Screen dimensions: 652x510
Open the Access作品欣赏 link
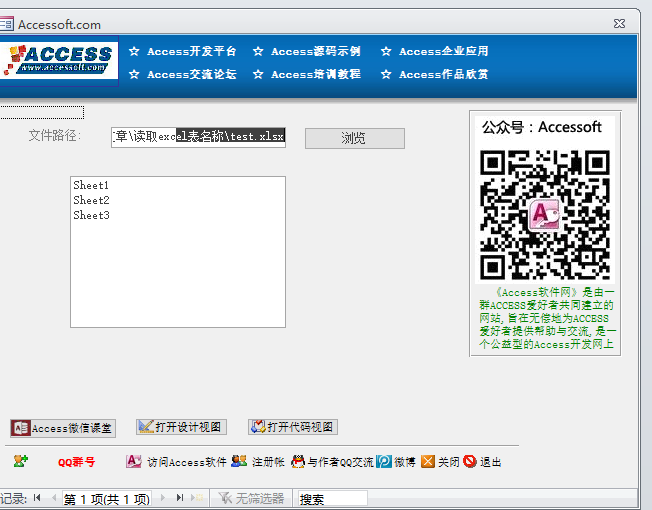pyautogui.click(x=444, y=74)
